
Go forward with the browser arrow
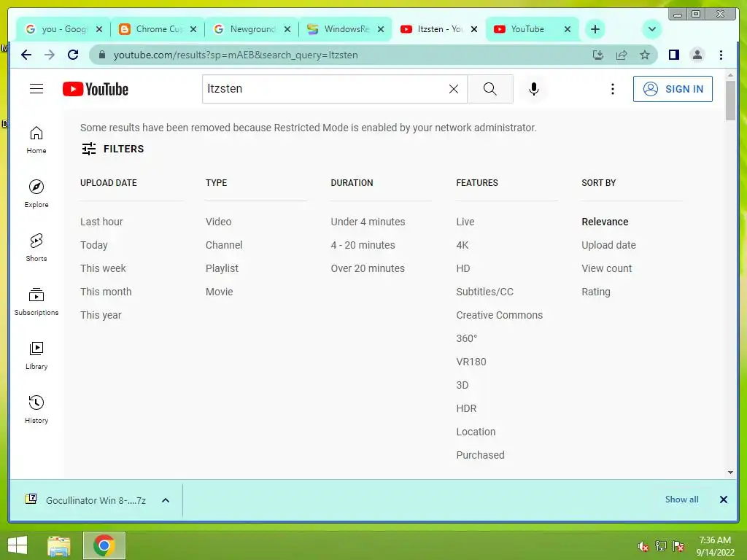pos(50,55)
